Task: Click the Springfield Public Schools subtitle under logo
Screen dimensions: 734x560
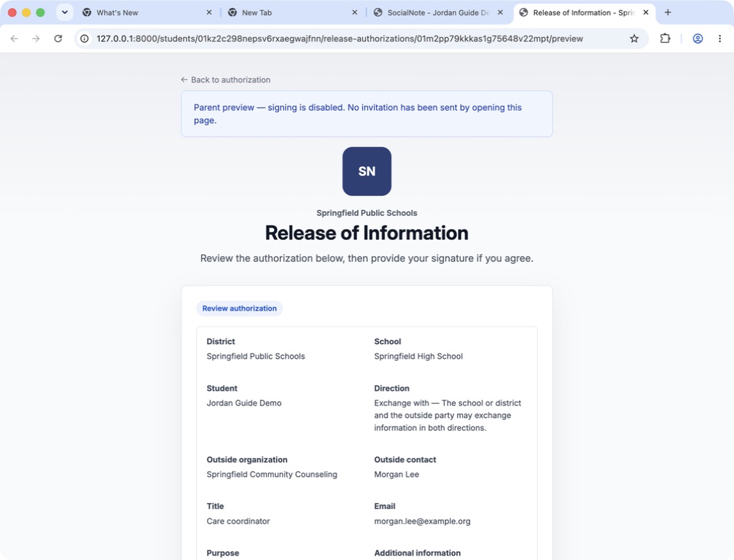Action: tap(367, 213)
